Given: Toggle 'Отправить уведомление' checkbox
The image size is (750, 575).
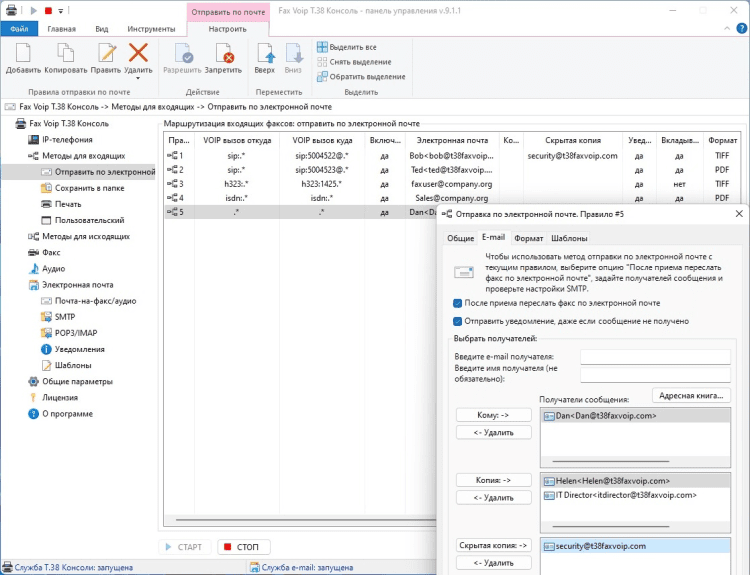Looking at the screenshot, I should click(x=457, y=321).
